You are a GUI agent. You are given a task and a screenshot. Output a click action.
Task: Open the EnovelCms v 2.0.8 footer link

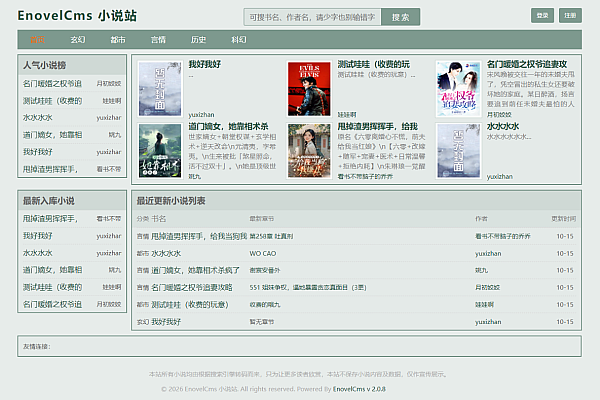(x=359, y=389)
